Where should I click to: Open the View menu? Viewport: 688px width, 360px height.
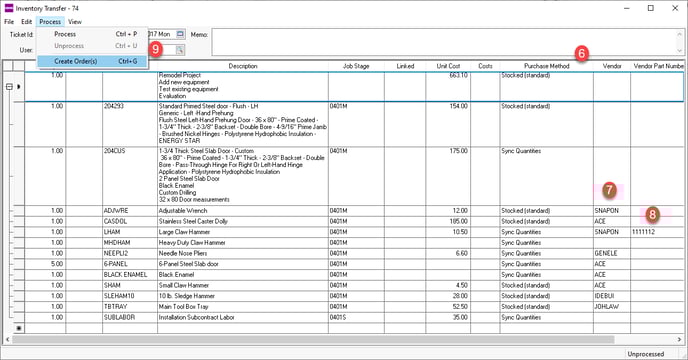point(75,22)
